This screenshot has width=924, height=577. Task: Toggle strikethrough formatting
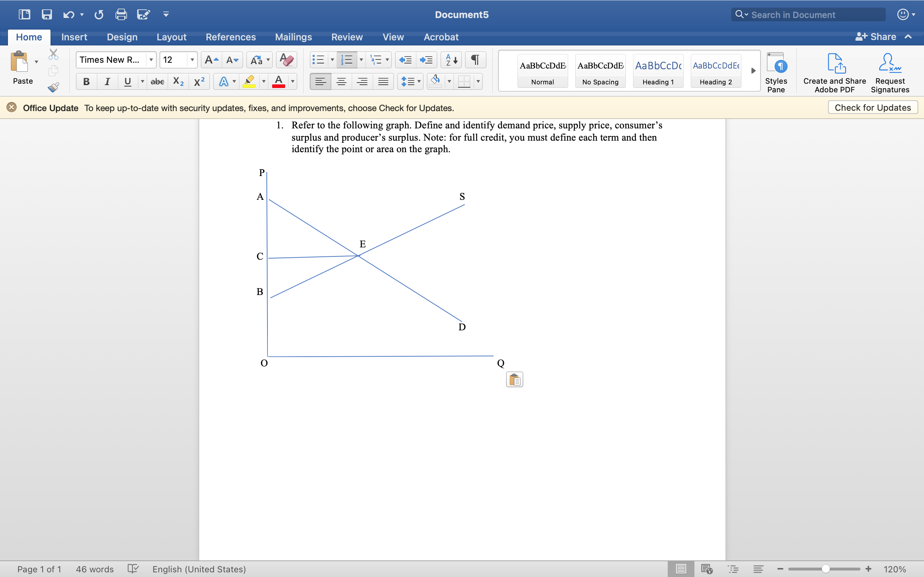coord(157,81)
